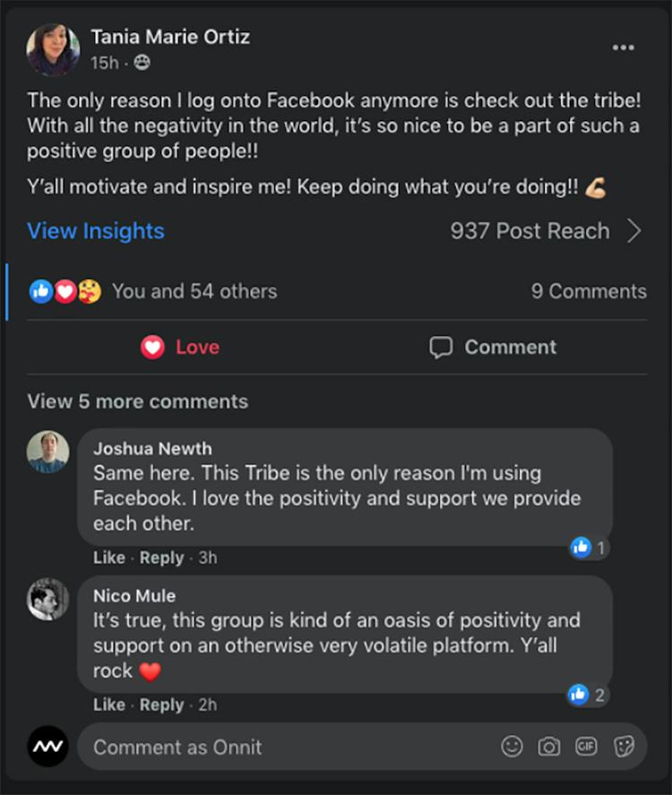Click the Onnit profile icon
Image resolution: width=672 pixels, height=795 pixels.
click(47, 746)
